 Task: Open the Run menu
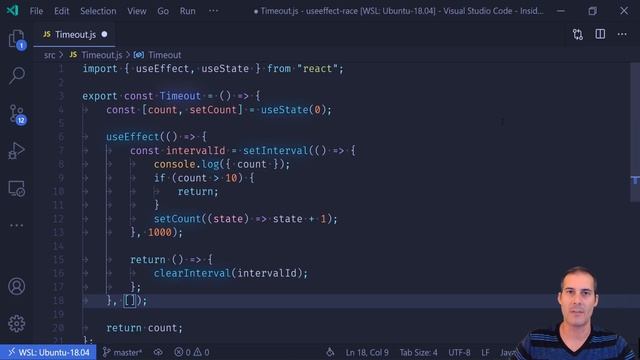pos(187,11)
